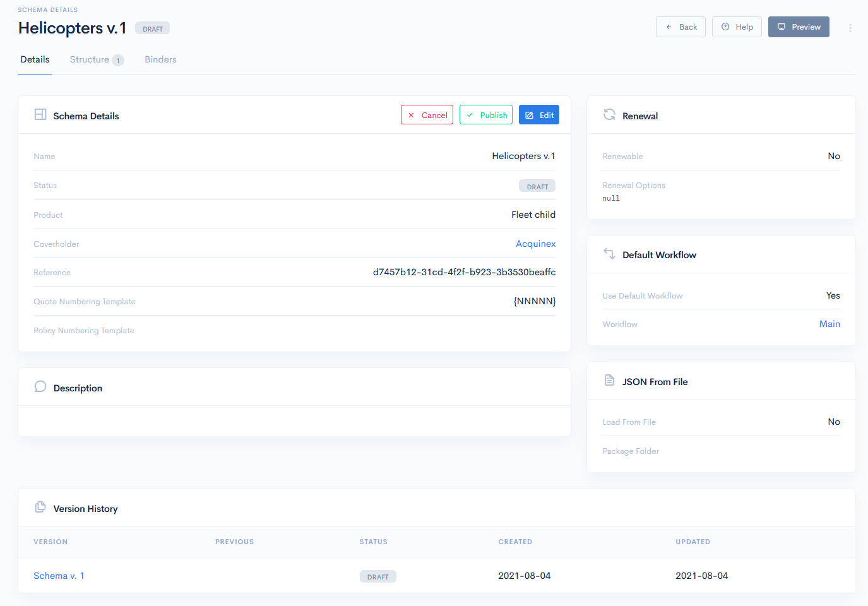Viewport: 868px width, 606px height.
Task: Open the Help button
Action: [737, 27]
